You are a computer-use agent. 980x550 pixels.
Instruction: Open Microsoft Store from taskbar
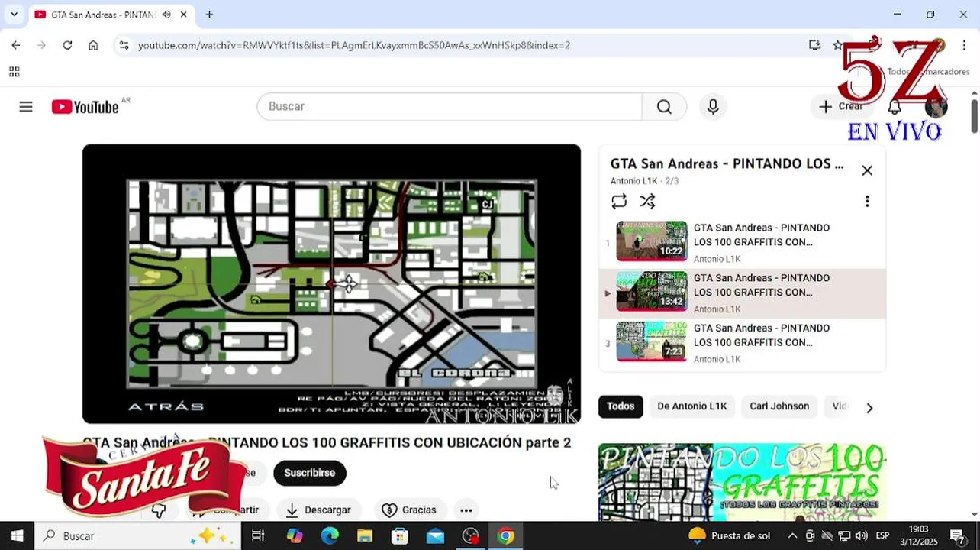400,535
